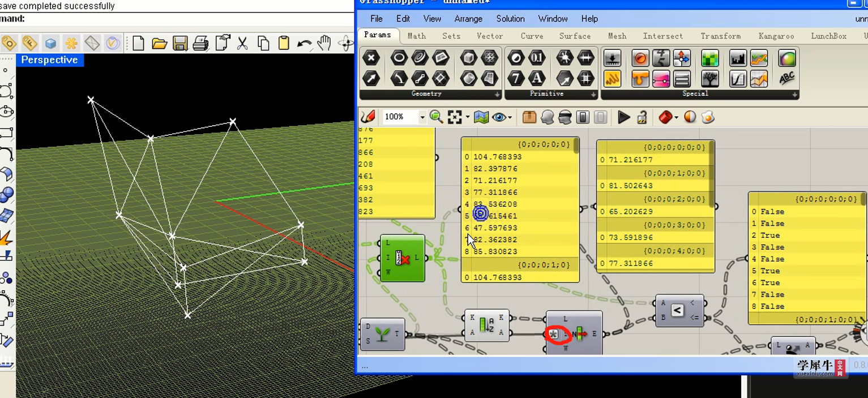Click the zoom magnifier on Grasshopper canvas toolbar

[x=436, y=117]
